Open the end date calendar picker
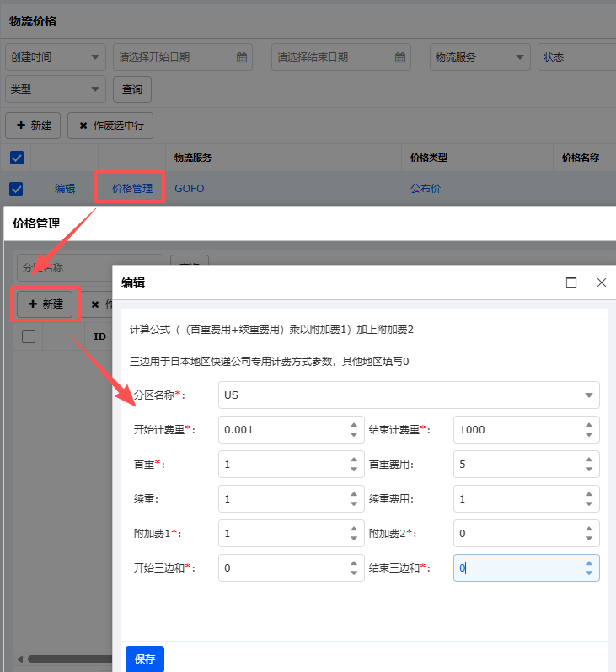The width and height of the screenshot is (616, 672). click(x=400, y=57)
